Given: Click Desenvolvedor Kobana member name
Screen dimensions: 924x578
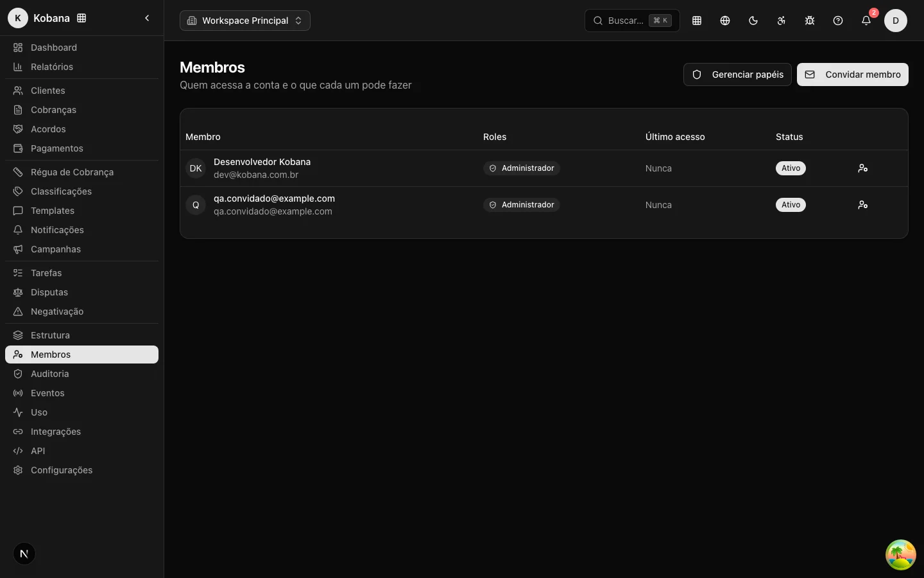Looking at the screenshot, I should coord(262,162).
